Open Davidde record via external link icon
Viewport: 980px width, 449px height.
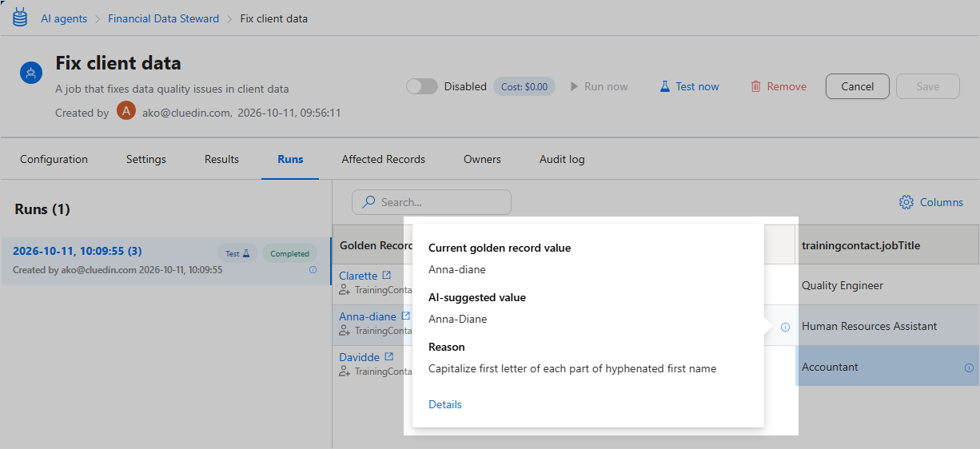[388, 357]
